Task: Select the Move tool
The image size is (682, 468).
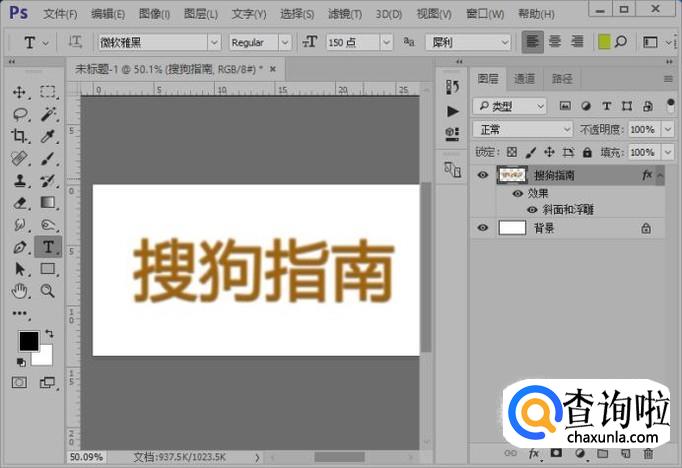Action: [20, 92]
